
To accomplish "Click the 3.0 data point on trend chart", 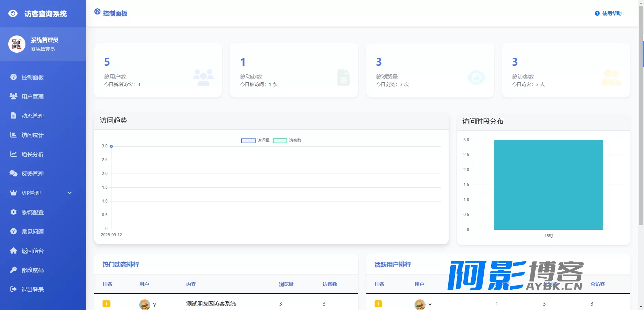I will click(111, 146).
